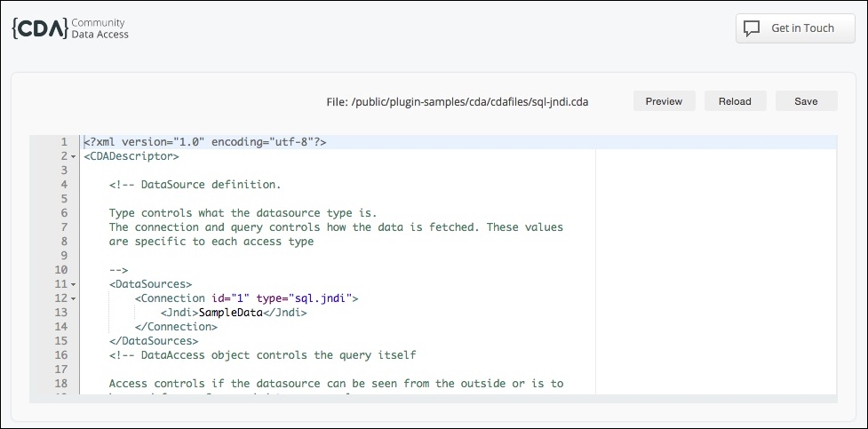868x429 pixels.
Task: Click the CDA Community Data Access logo
Action: (70, 28)
